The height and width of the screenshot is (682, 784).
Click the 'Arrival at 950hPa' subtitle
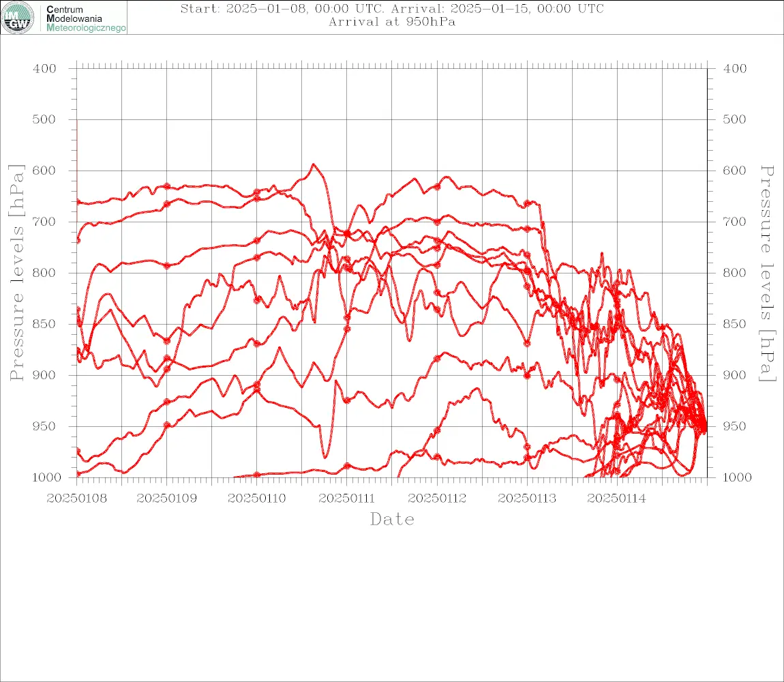tap(392, 22)
